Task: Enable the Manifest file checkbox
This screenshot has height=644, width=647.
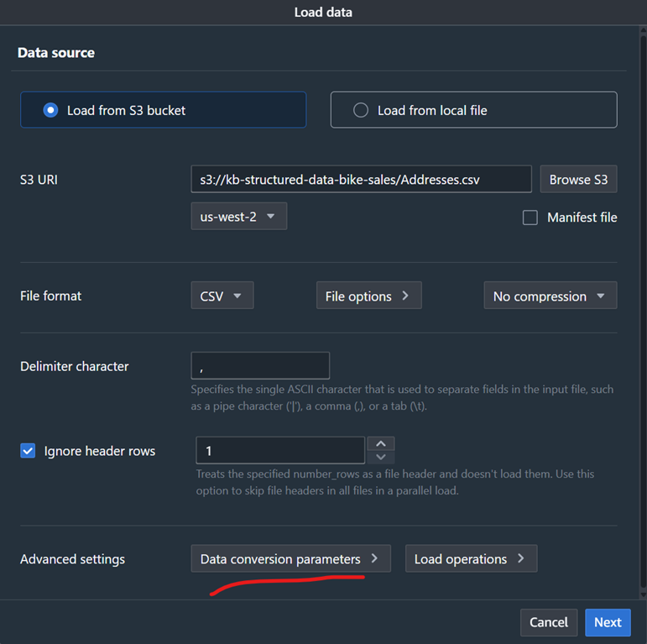Action: tap(530, 217)
